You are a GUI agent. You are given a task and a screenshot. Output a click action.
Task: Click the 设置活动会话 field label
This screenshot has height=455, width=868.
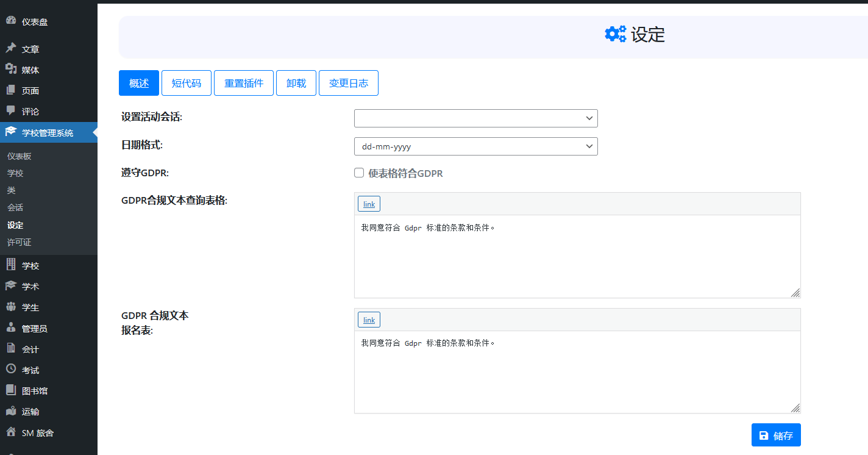click(152, 116)
